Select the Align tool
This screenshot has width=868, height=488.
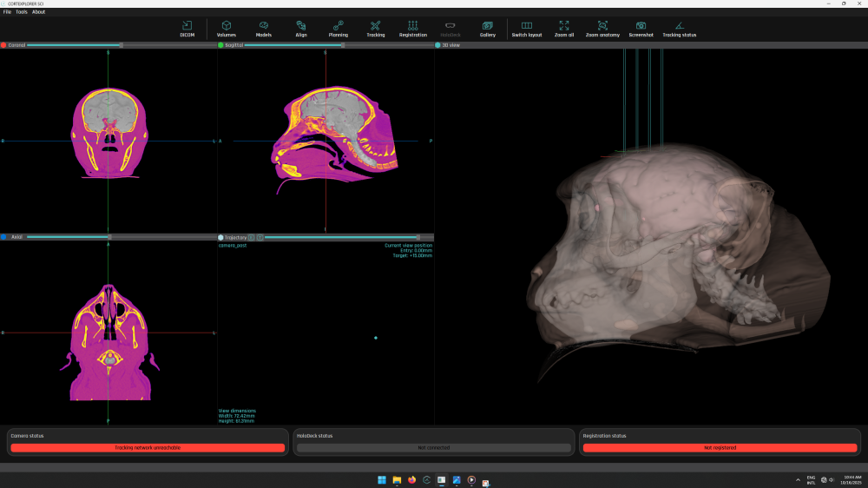pyautogui.click(x=301, y=28)
